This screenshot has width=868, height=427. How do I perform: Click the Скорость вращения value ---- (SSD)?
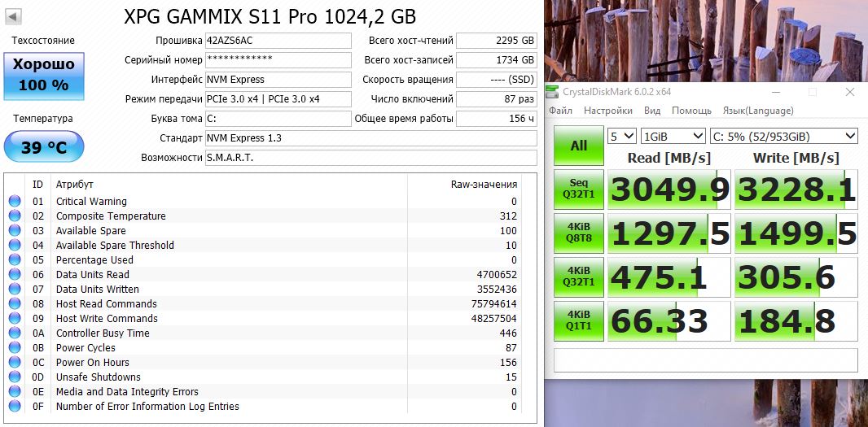[x=497, y=80]
